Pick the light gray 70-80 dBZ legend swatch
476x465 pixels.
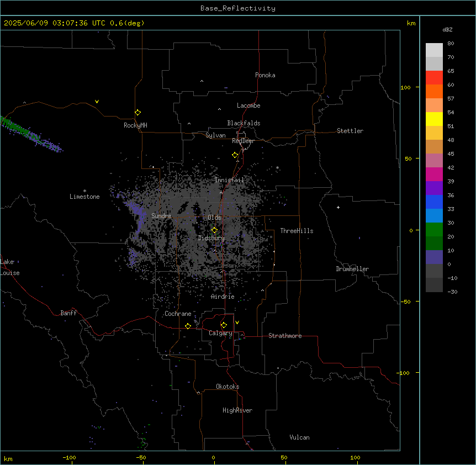tap(434, 50)
